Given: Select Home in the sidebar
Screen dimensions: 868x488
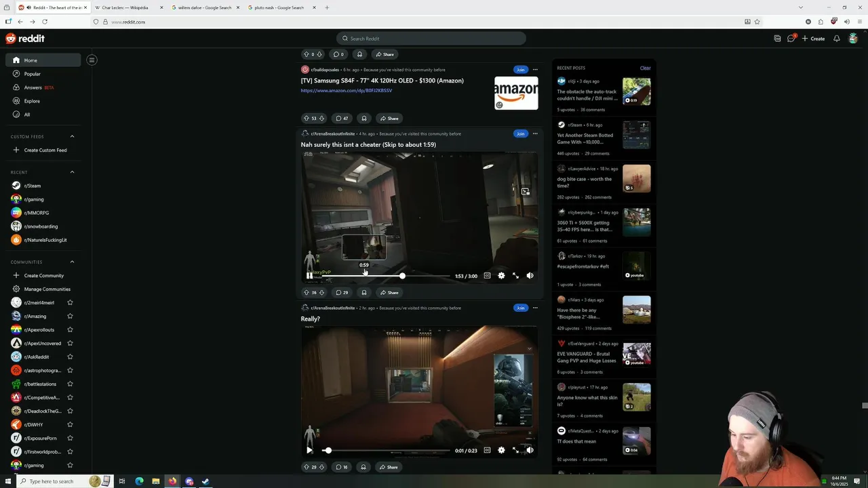Looking at the screenshot, I should point(43,60).
